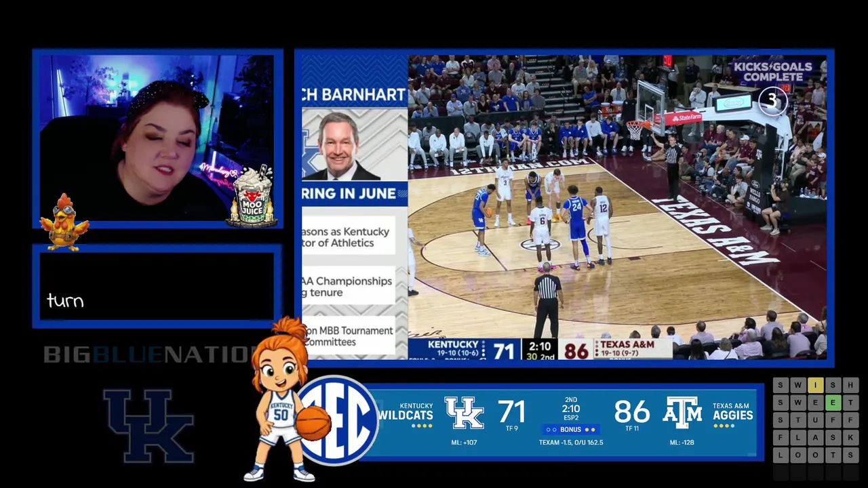This screenshot has width=868, height=488.
Task: Click the Texas A&M ATM logo
Action: [682, 413]
